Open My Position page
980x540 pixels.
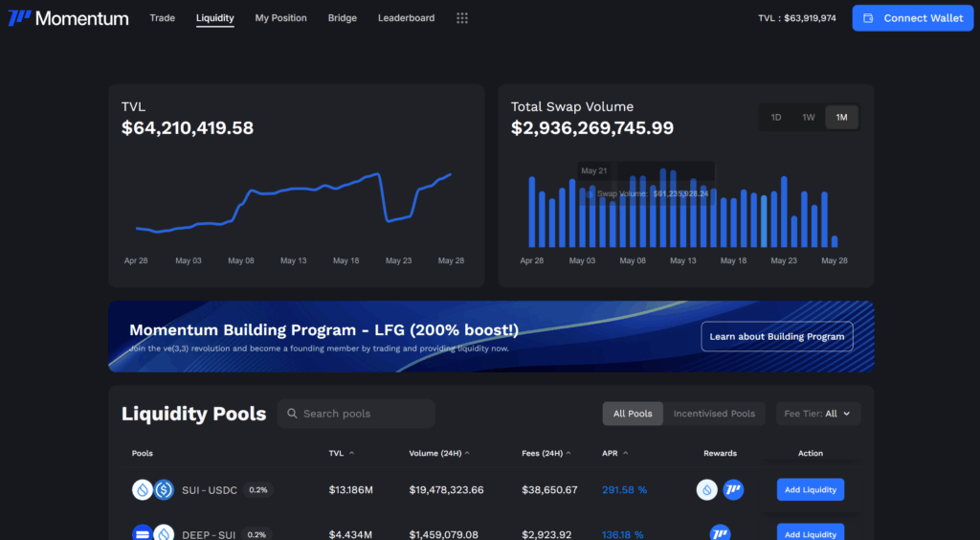pos(280,18)
